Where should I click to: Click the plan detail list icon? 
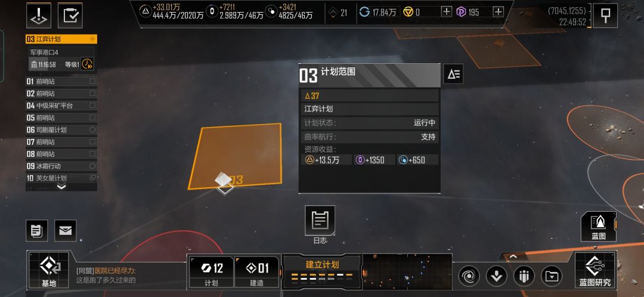click(453, 74)
